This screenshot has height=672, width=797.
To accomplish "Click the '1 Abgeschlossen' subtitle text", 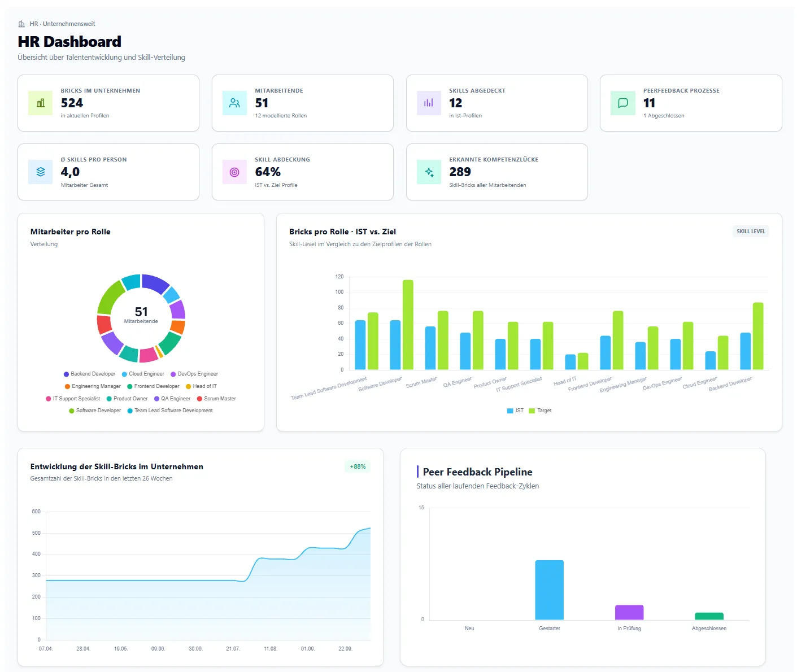I will pos(664,116).
